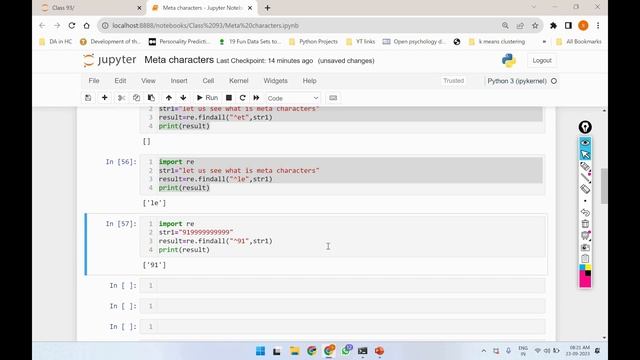Open Windows Start menu
Viewport: 640px width, 360px height.
tap(260, 351)
